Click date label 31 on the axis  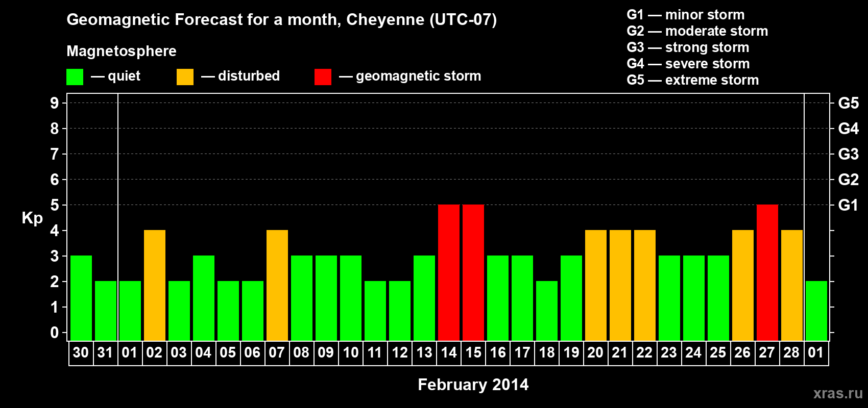105,353
